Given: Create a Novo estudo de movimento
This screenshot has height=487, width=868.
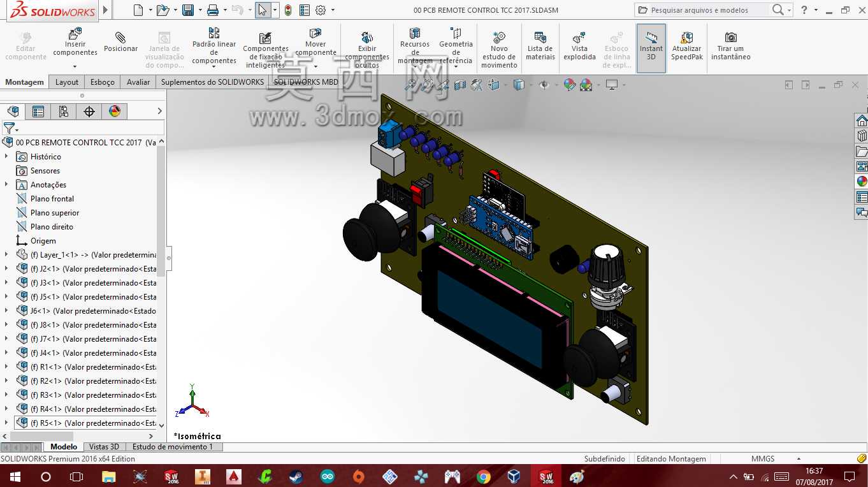Looking at the screenshot, I should coord(499,50).
